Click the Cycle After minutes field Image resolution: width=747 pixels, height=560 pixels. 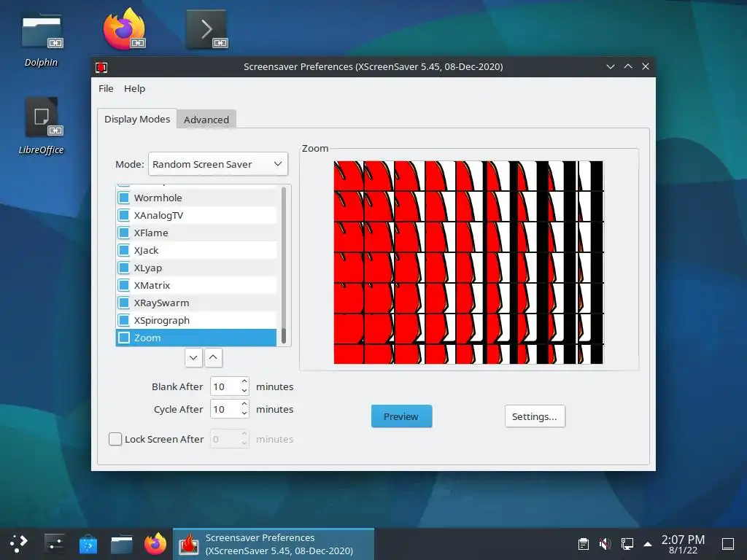point(225,409)
